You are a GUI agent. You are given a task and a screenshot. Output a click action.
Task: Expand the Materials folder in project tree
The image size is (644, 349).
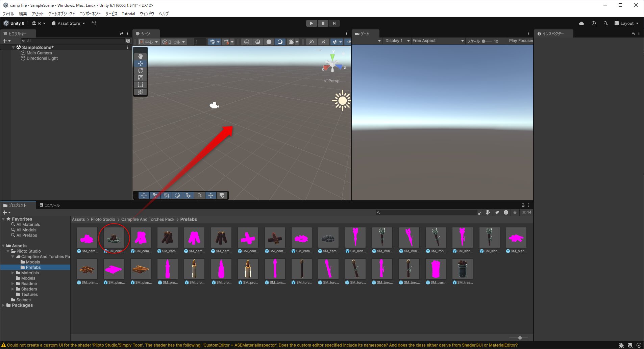click(x=13, y=273)
